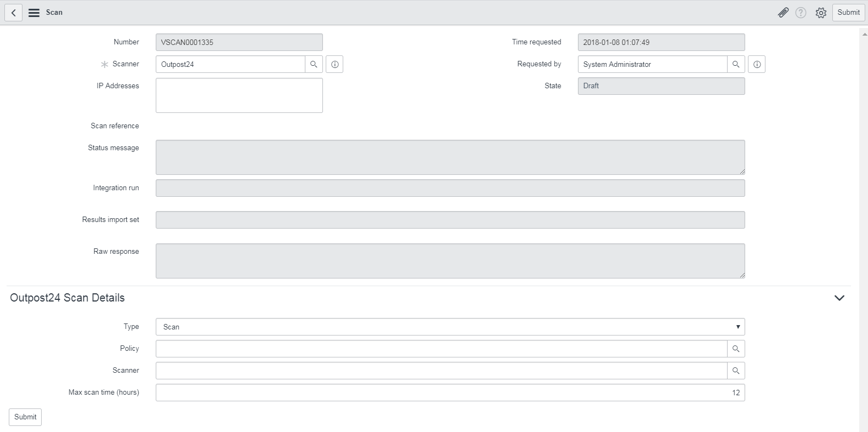Click the Requested by input field
This screenshot has height=432, width=868.
pyautogui.click(x=652, y=64)
